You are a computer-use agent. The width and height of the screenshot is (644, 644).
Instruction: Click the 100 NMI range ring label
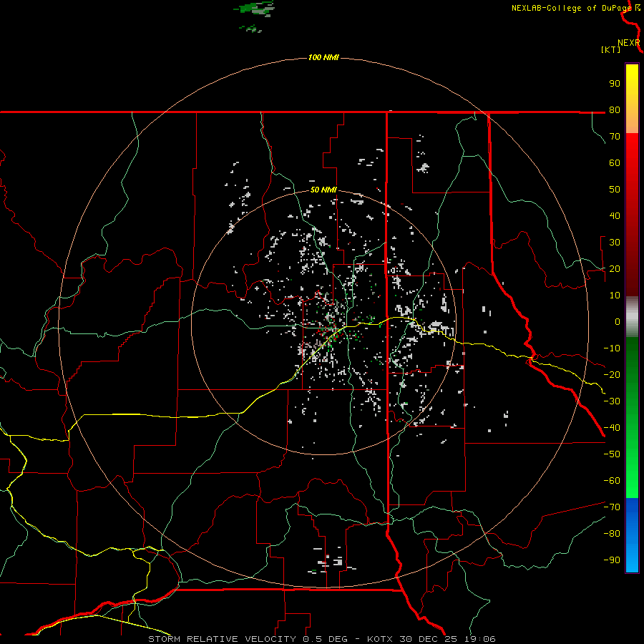[x=323, y=57]
